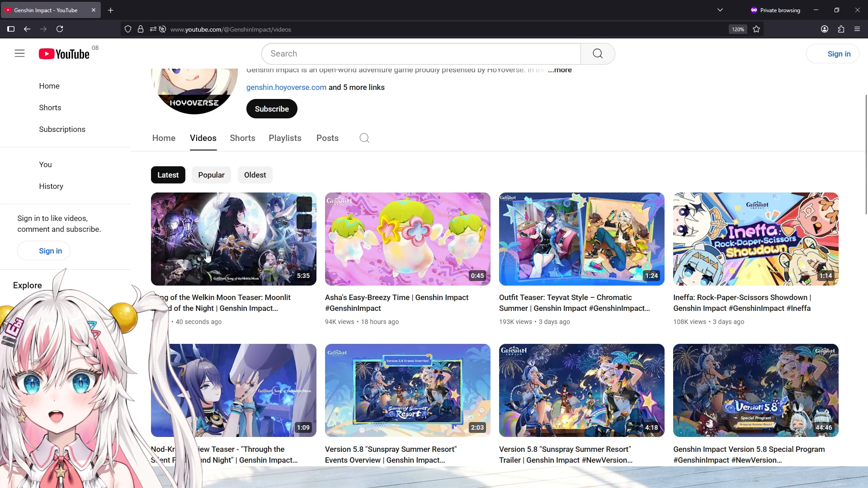The image size is (868, 488).
Task: Open Subscriptions in the sidebar
Action: coord(62,129)
